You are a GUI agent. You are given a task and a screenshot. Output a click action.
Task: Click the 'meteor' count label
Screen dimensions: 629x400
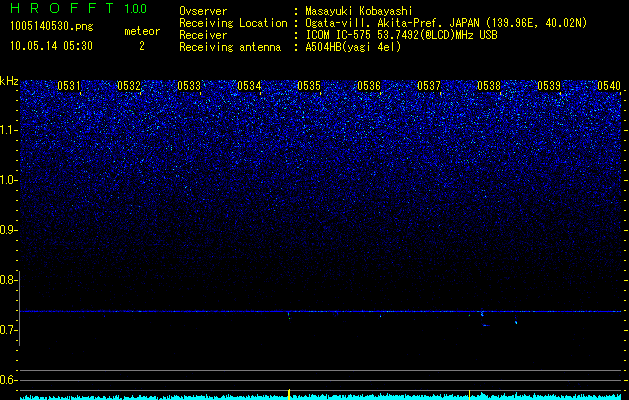(x=142, y=31)
